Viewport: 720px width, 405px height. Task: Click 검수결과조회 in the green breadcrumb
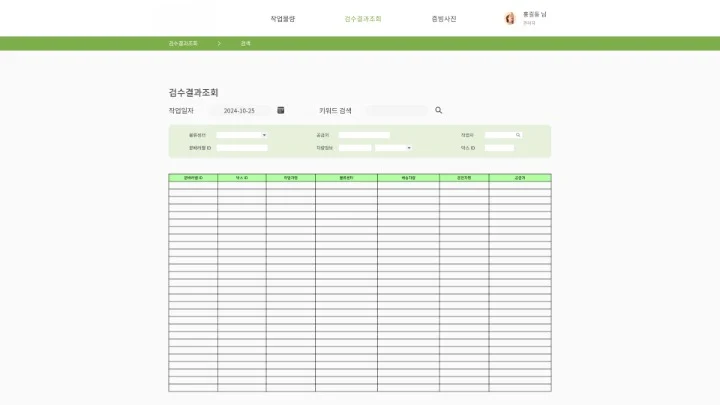pos(183,43)
